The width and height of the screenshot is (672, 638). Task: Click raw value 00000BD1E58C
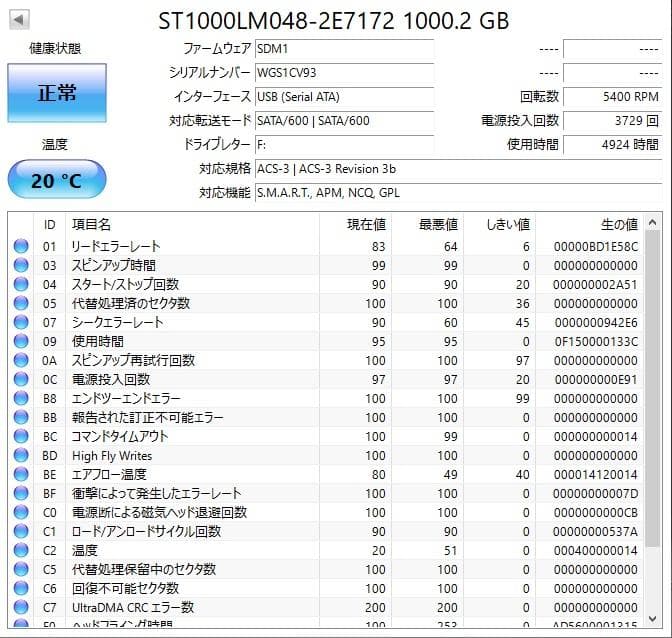(x=596, y=247)
